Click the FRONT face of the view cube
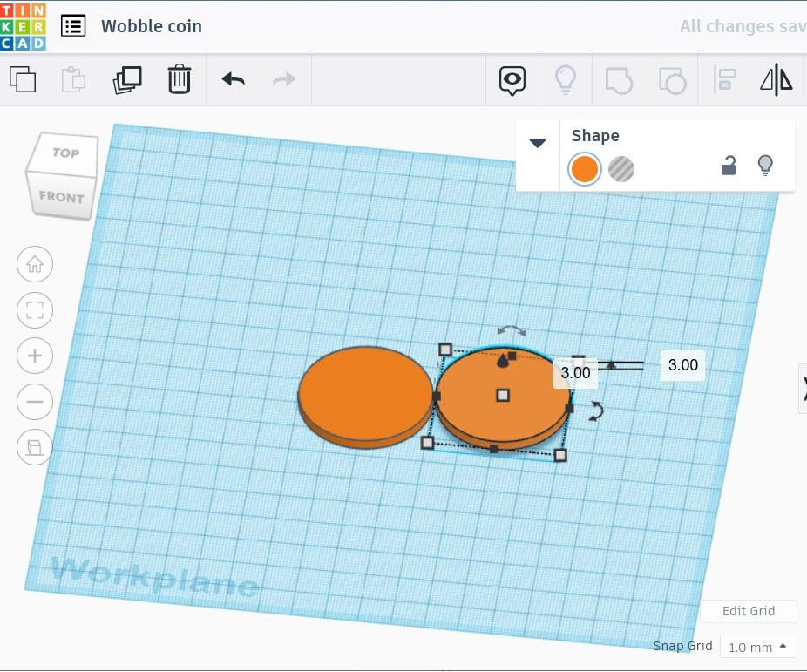This screenshot has height=672, width=807. 61,197
